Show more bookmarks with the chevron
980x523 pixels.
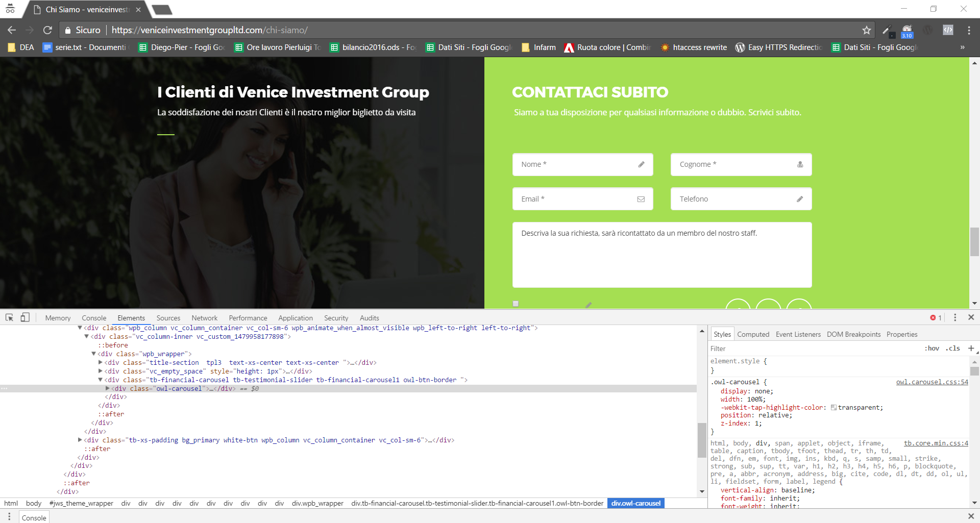point(962,47)
